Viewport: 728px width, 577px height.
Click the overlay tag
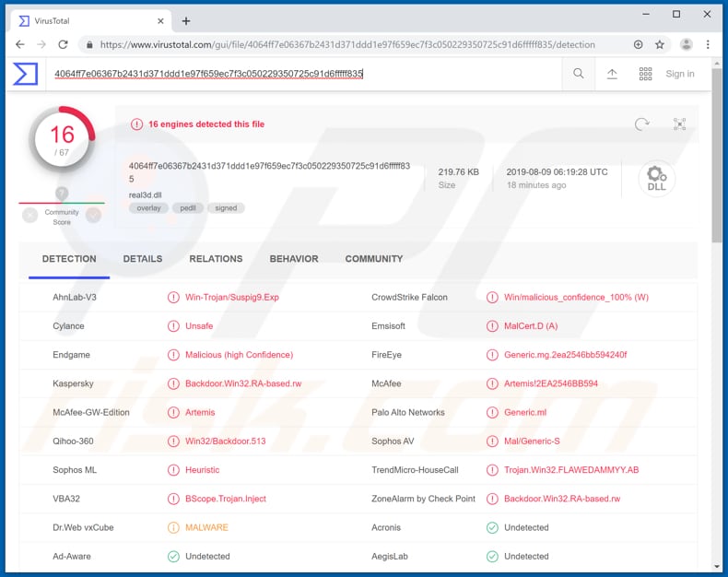148,208
